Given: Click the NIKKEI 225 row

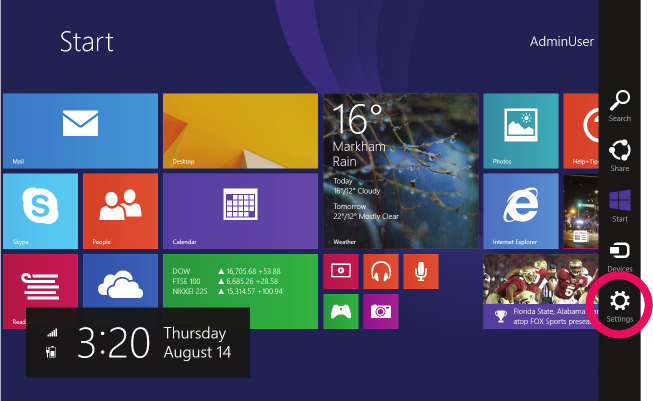Looking at the screenshot, I should pyautogui.click(x=227, y=291).
